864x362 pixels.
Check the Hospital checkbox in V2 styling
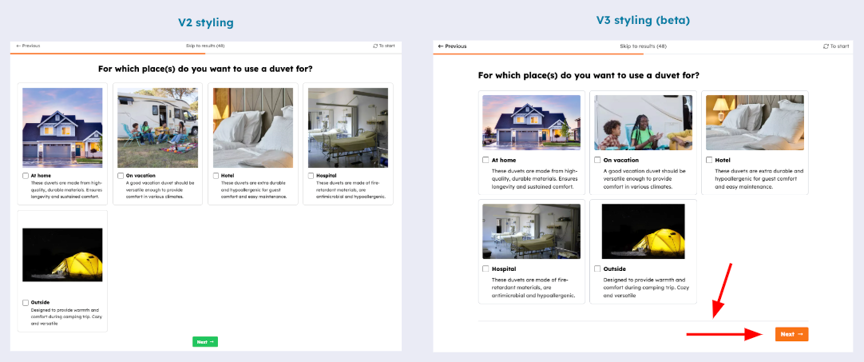[x=311, y=176]
